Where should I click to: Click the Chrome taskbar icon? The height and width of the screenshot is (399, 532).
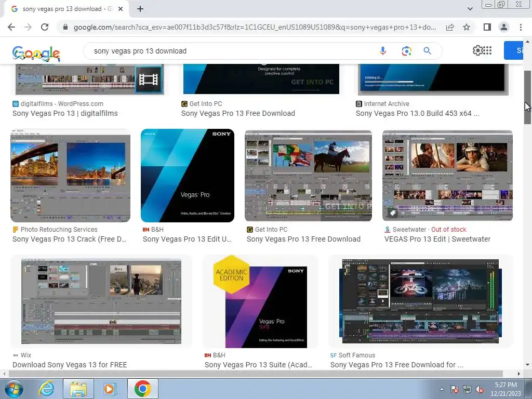point(142,389)
